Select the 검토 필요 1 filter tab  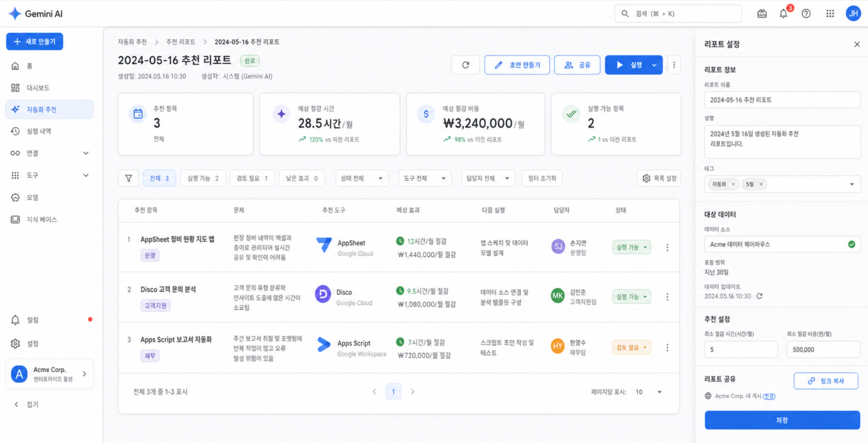pyautogui.click(x=252, y=178)
